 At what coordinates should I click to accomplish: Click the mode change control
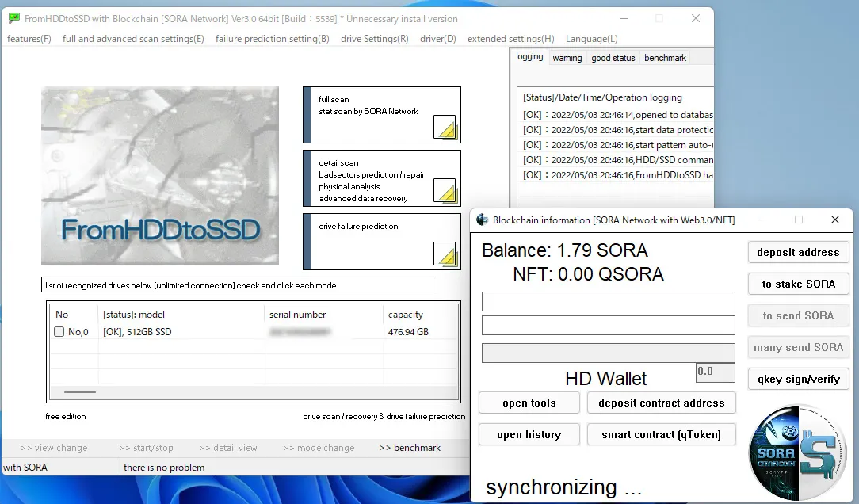pos(319,447)
